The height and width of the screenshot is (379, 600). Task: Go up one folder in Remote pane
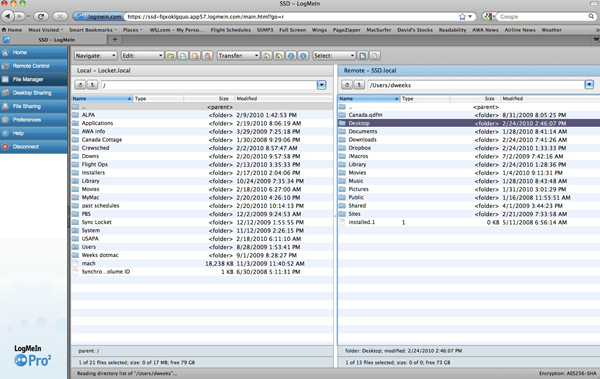(359, 85)
